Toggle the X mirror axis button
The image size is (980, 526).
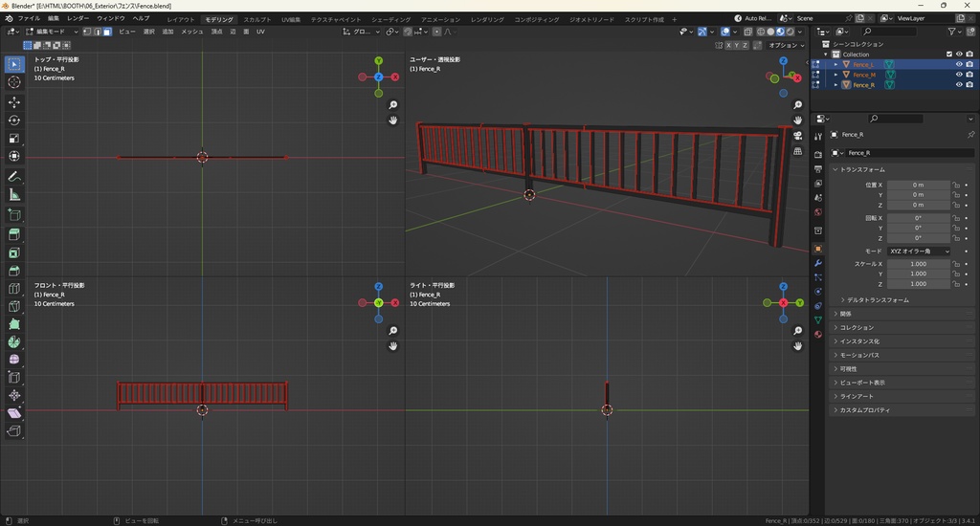pyautogui.click(x=728, y=45)
